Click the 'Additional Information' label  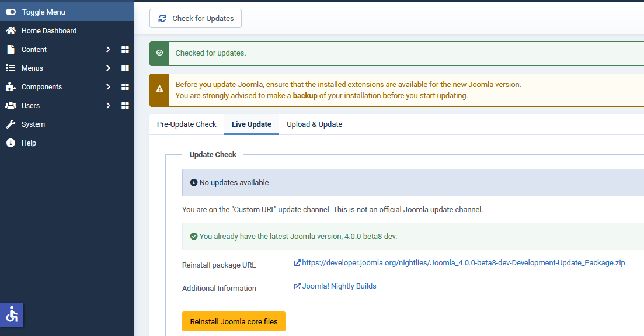219,289
